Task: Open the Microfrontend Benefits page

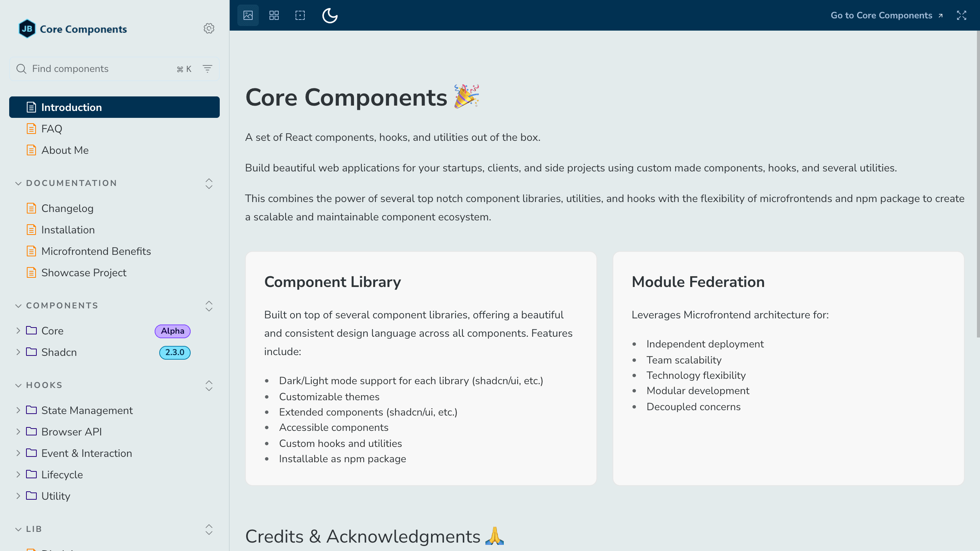Action: (x=96, y=251)
